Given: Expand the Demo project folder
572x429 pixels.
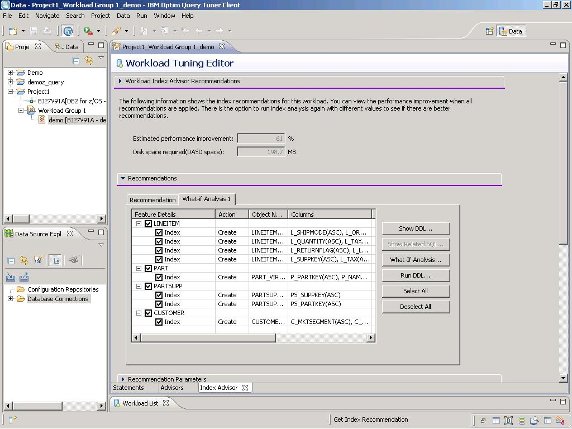Looking at the screenshot, I should point(11,73).
